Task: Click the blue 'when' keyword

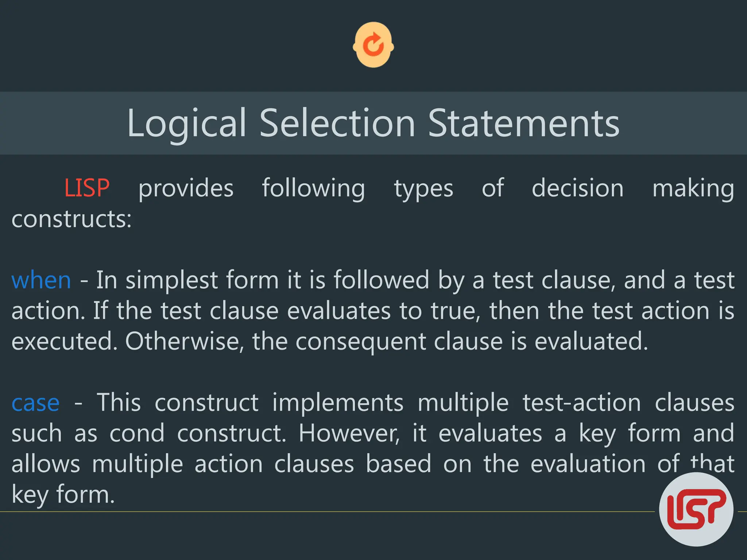Action: pyautogui.click(x=41, y=280)
